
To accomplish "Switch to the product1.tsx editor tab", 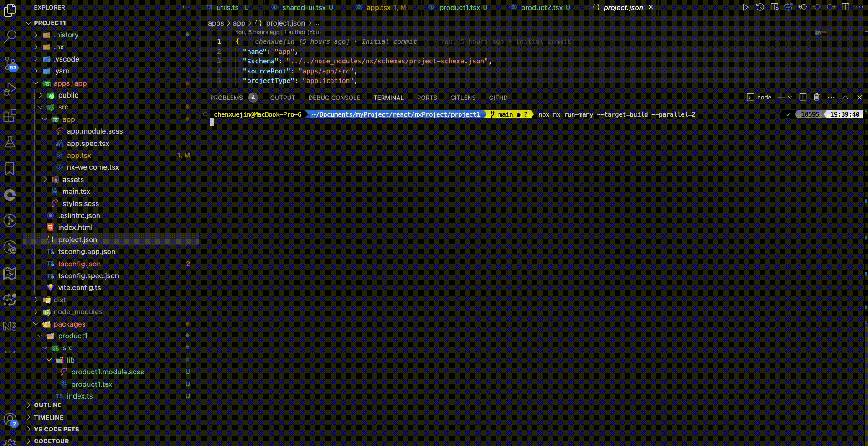I will click(460, 7).
